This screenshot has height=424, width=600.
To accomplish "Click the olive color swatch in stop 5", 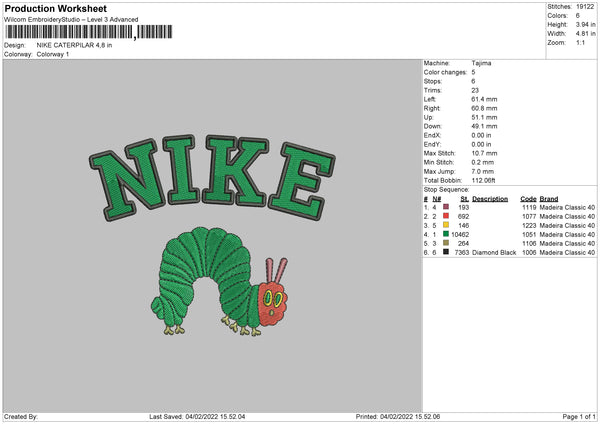I will (x=446, y=243).
